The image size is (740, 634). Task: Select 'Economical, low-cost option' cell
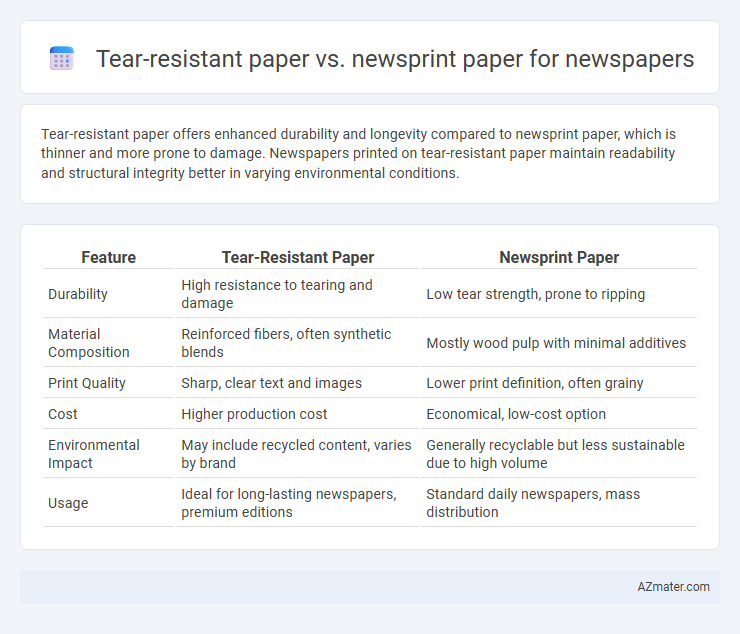tap(559, 414)
